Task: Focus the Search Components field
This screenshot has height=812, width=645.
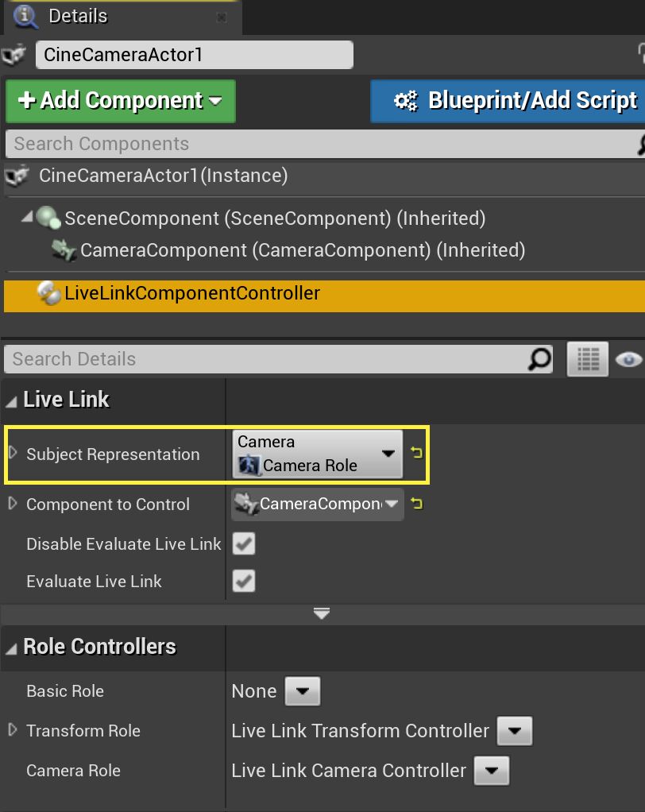Action: [x=321, y=144]
